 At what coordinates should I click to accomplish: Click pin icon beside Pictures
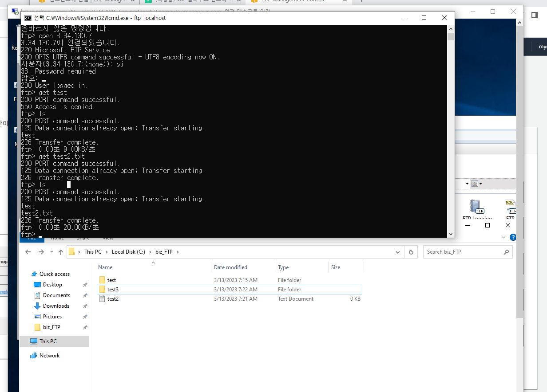coord(85,317)
